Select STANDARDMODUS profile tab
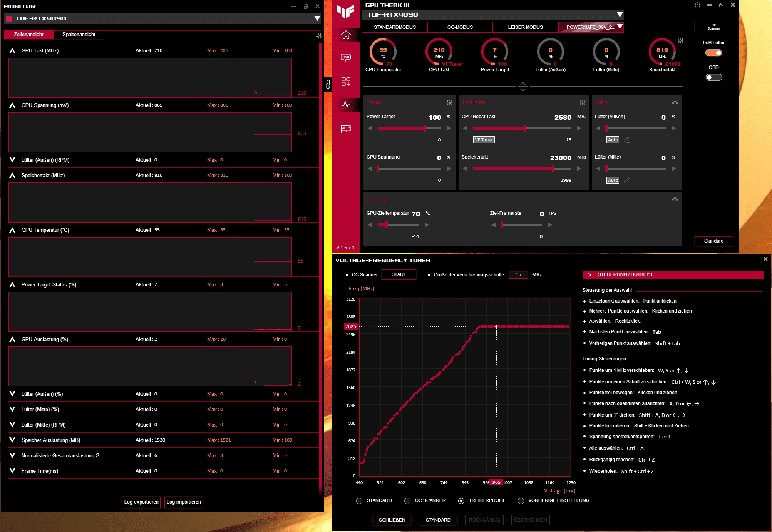The image size is (772, 532). [x=395, y=27]
